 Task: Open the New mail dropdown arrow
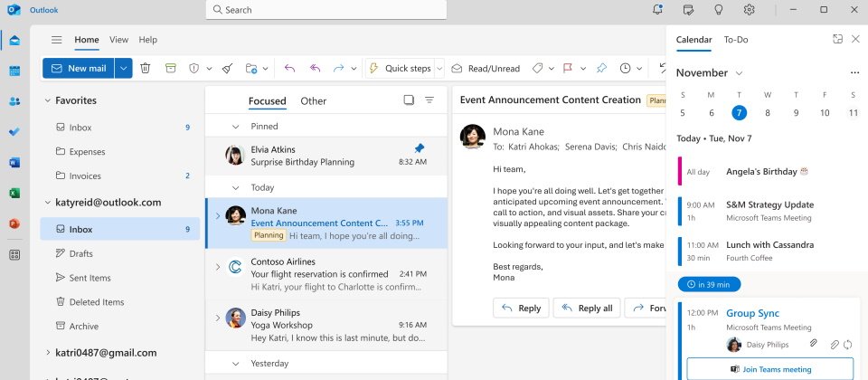(123, 68)
